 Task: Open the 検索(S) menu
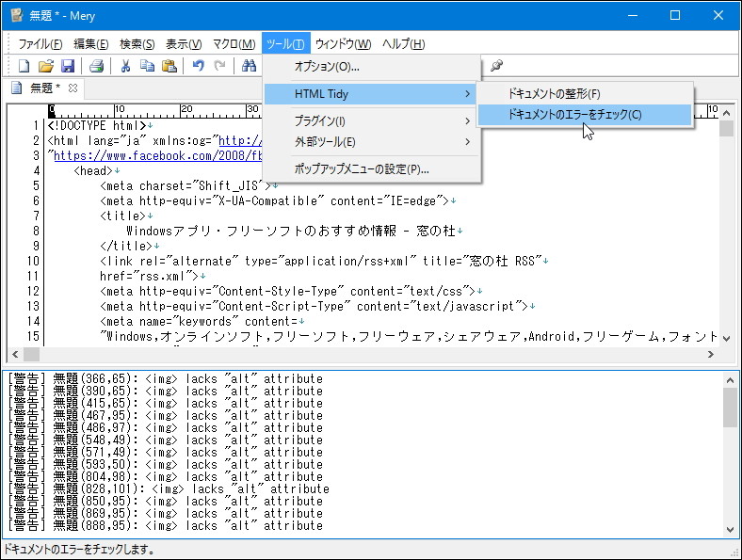click(137, 44)
